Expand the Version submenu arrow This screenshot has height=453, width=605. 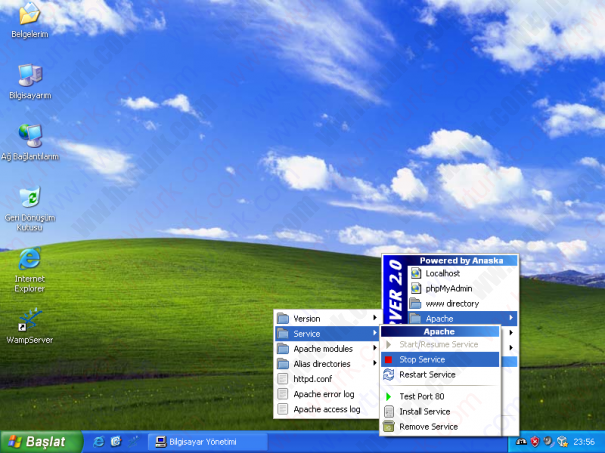point(374,318)
